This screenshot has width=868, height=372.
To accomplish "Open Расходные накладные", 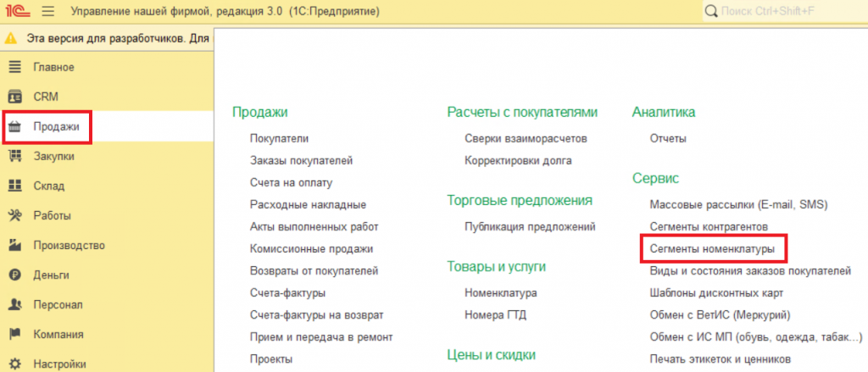I will click(x=309, y=205).
